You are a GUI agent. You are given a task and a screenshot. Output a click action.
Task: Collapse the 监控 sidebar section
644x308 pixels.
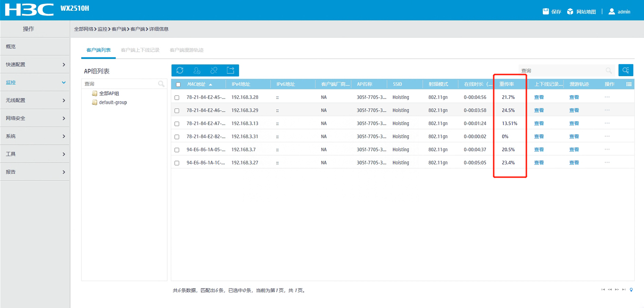pyautogui.click(x=35, y=83)
